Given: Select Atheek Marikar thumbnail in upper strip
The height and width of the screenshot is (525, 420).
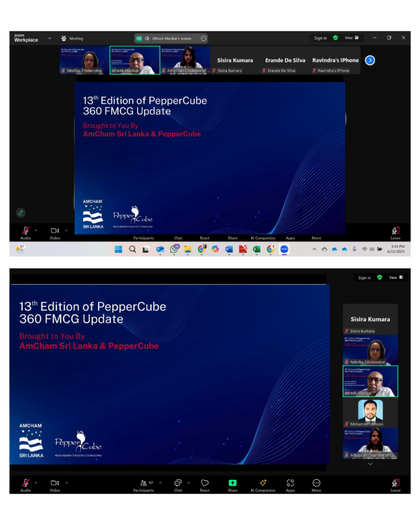Looking at the screenshot, I should click(135, 60).
